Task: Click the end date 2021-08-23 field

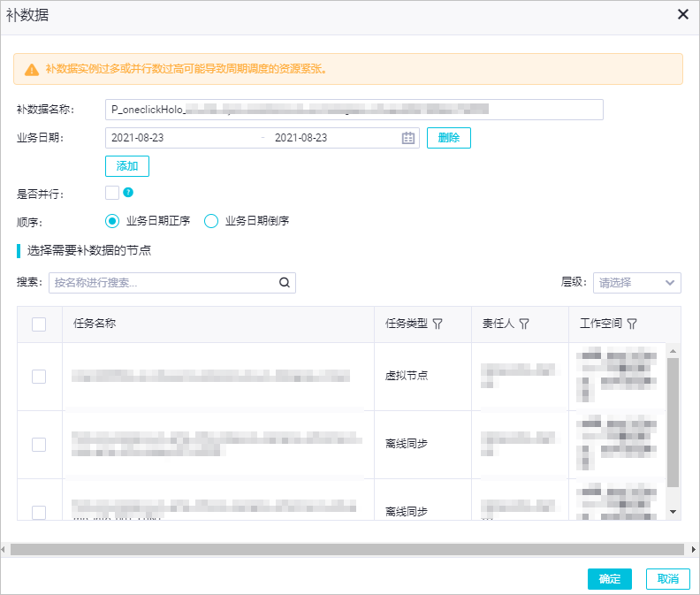Action: 301,138
